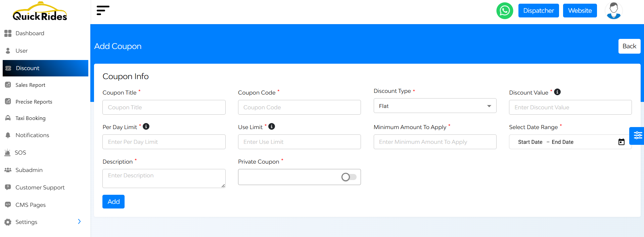
Task: Go to Sales Report in sidebar
Action: (x=30, y=85)
